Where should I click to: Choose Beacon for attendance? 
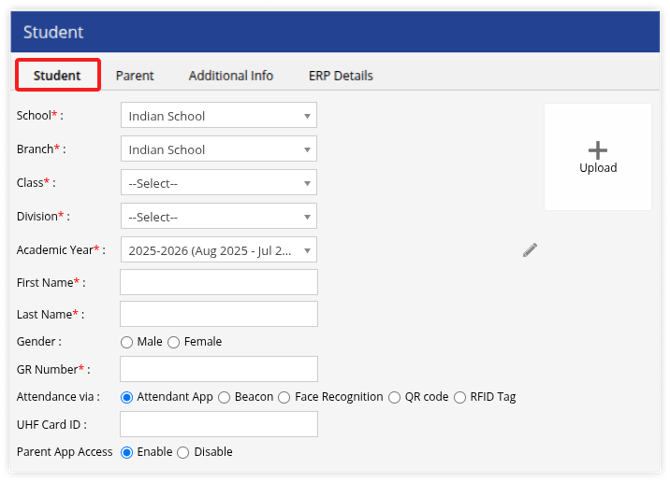coord(224,397)
